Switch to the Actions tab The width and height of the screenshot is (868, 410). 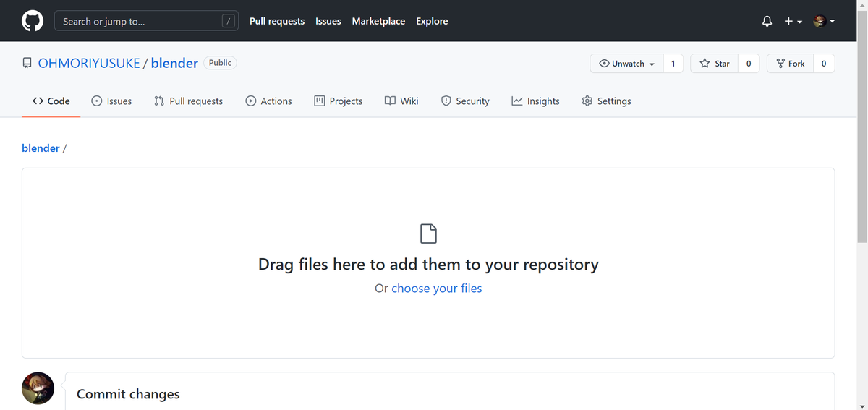pyautogui.click(x=268, y=101)
